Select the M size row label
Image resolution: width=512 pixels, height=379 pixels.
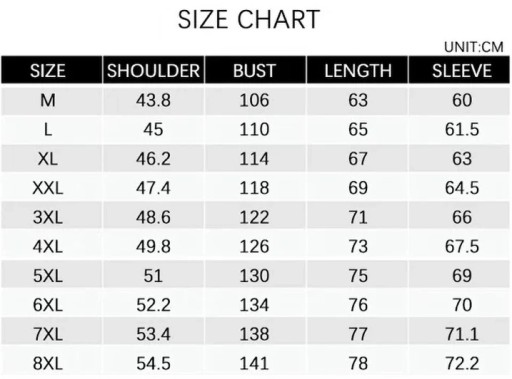48,100
